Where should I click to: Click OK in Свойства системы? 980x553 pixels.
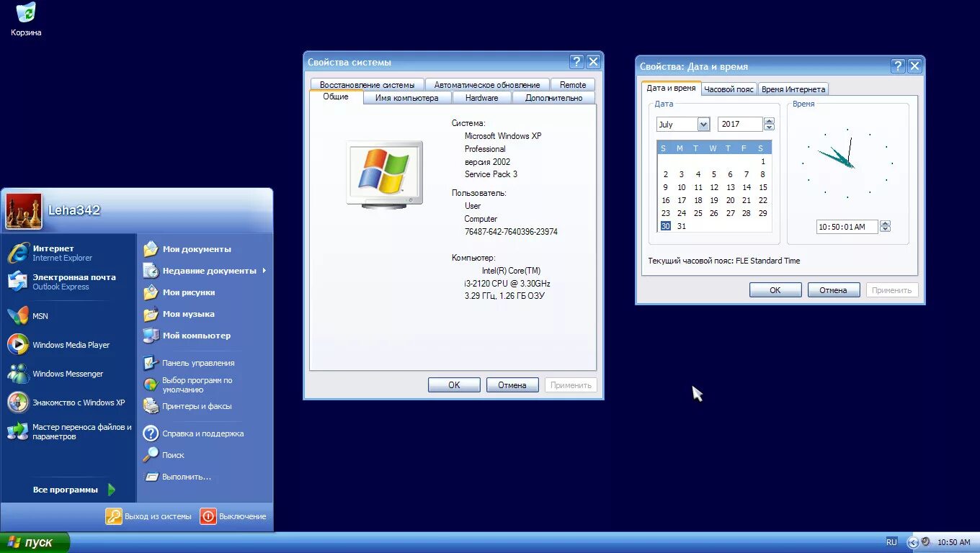(x=454, y=385)
